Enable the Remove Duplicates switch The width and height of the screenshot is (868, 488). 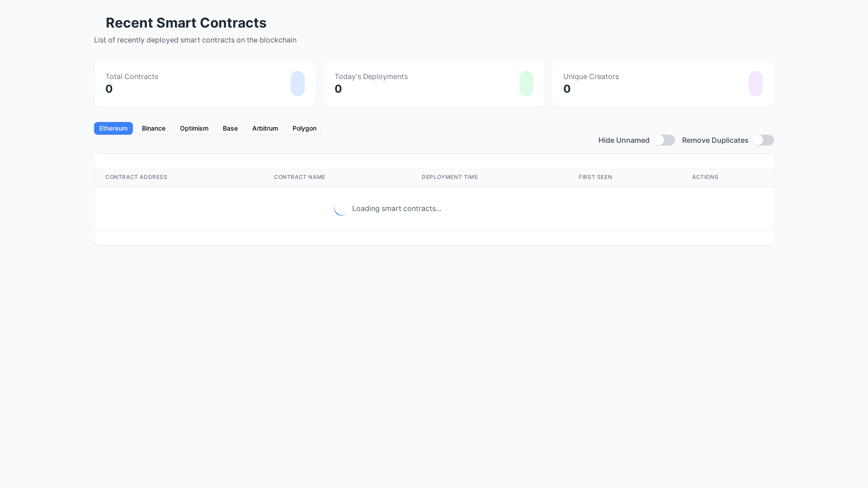763,140
